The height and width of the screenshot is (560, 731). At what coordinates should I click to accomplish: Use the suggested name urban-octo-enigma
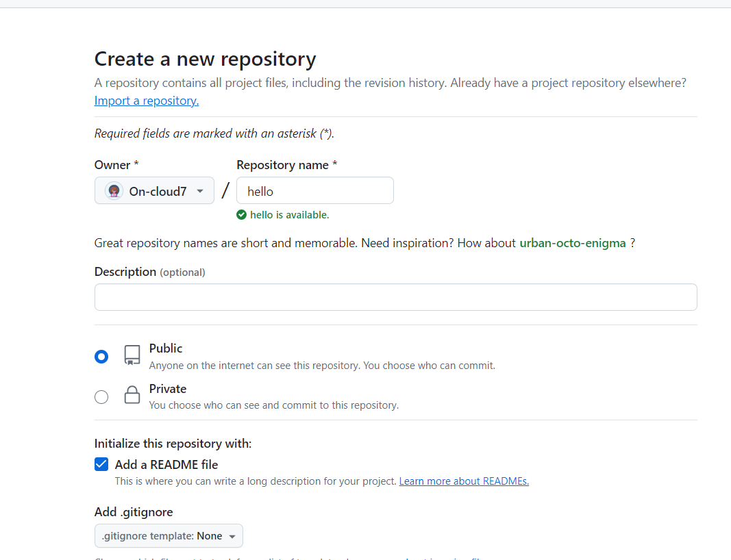click(x=573, y=243)
